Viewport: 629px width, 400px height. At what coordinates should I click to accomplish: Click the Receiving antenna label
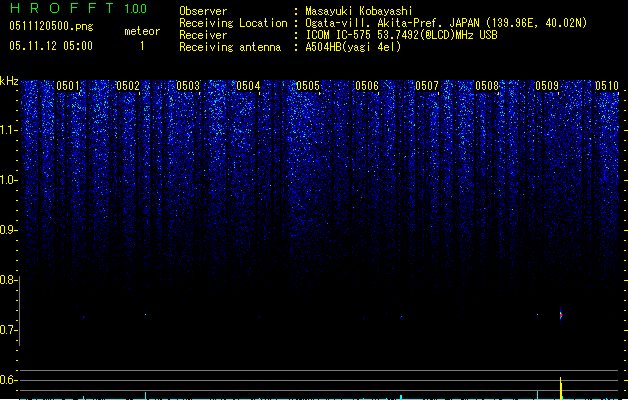coord(230,47)
